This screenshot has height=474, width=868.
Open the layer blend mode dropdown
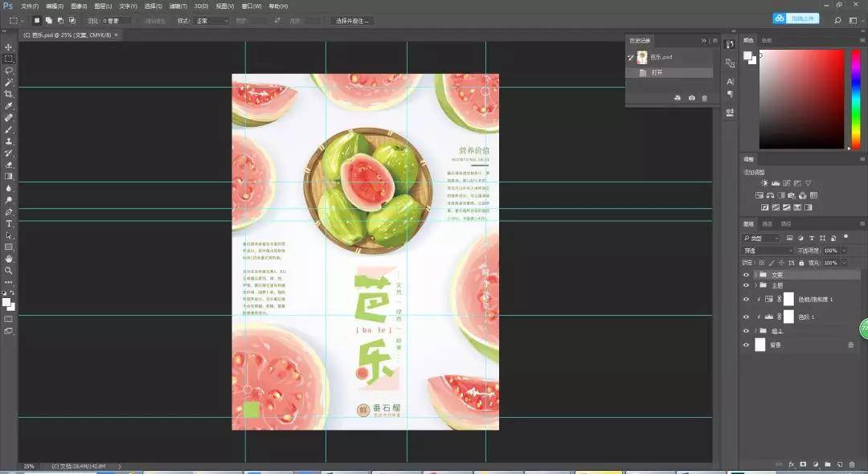pos(768,251)
